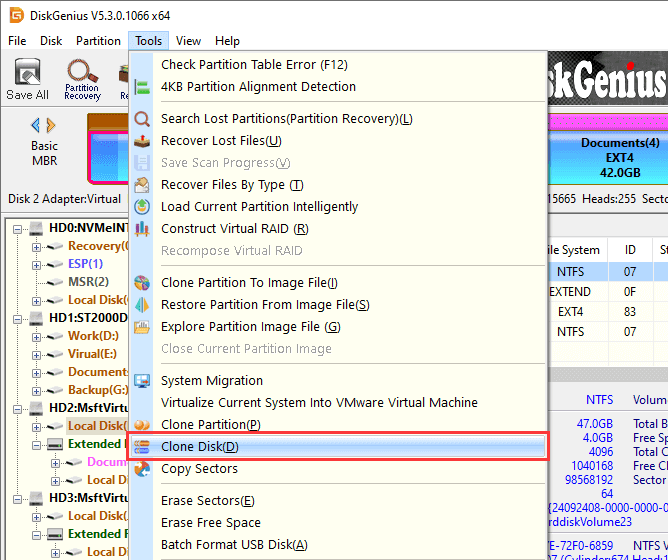Click the Construct Virtual RAID icon
This screenshot has height=560, width=668.
[142, 229]
